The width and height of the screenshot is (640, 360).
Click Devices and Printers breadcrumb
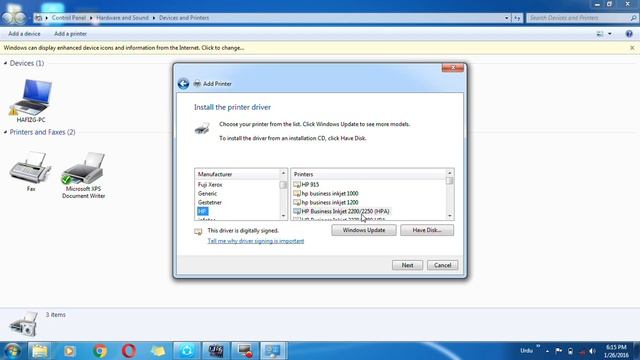184,18
